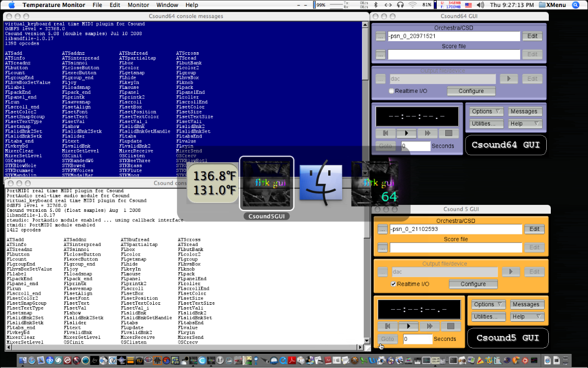Open Dictionary from the Dock

328,360
